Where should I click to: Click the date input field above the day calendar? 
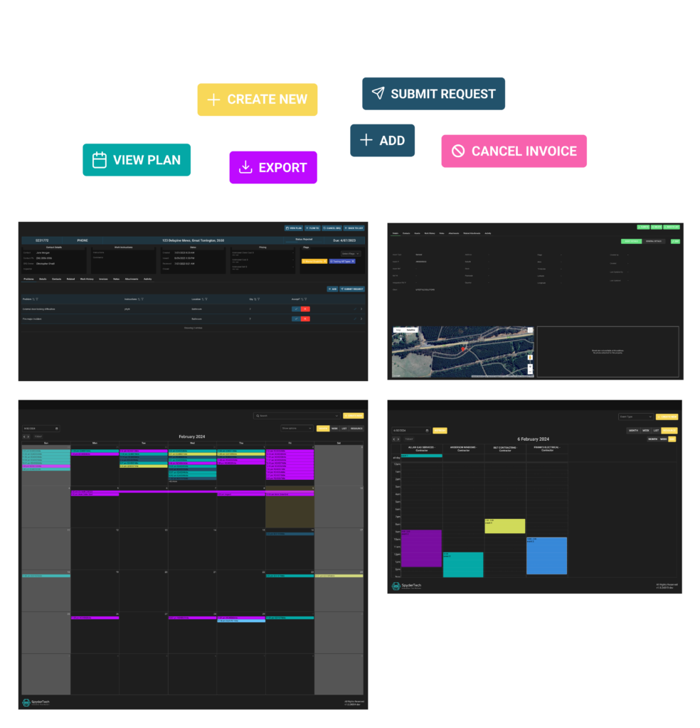[410, 430]
